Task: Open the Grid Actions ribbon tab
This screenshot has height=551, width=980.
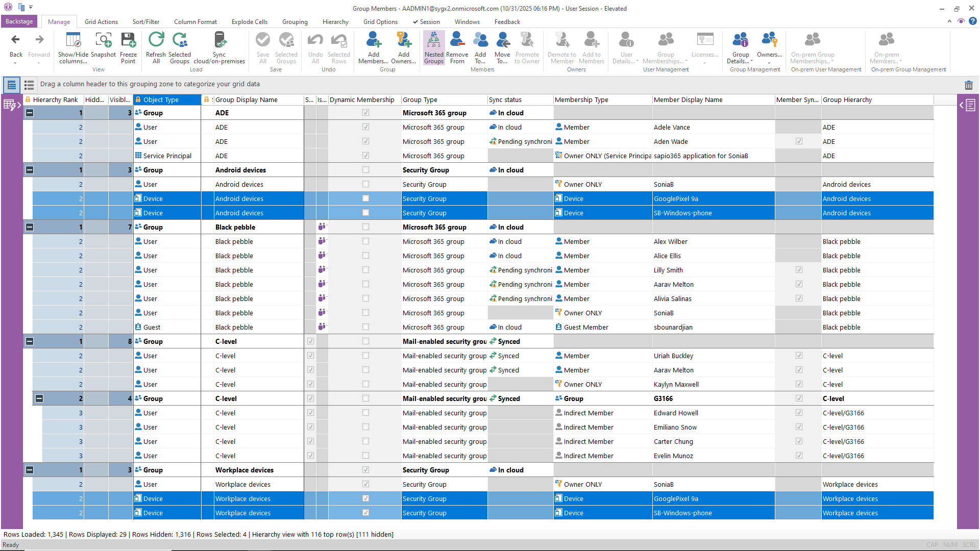Action: [x=101, y=22]
